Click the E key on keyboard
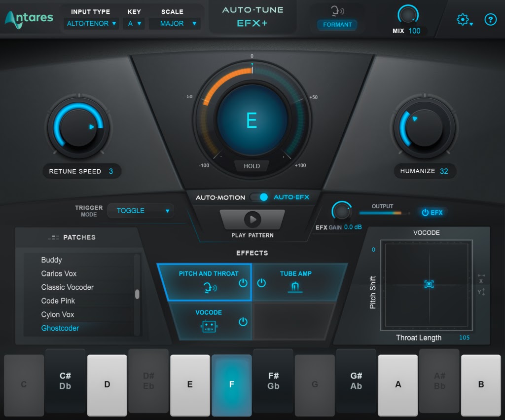 click(x=190, y=385)
